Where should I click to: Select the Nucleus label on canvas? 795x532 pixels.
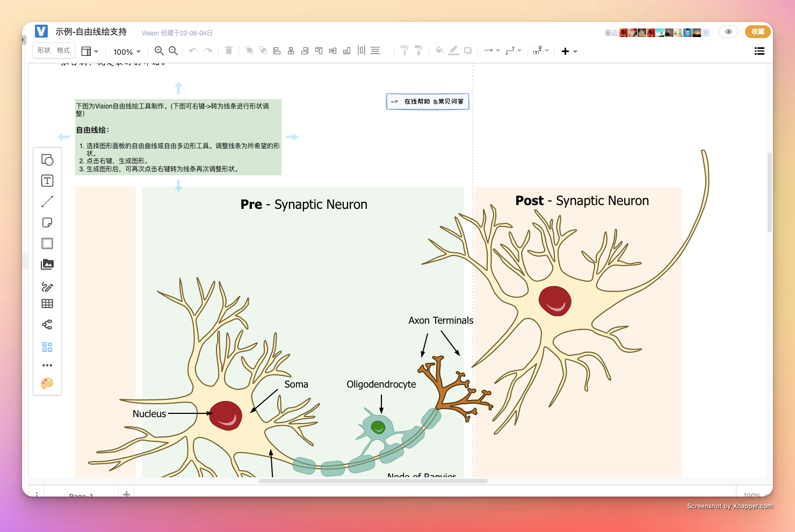tap(149, 414)
